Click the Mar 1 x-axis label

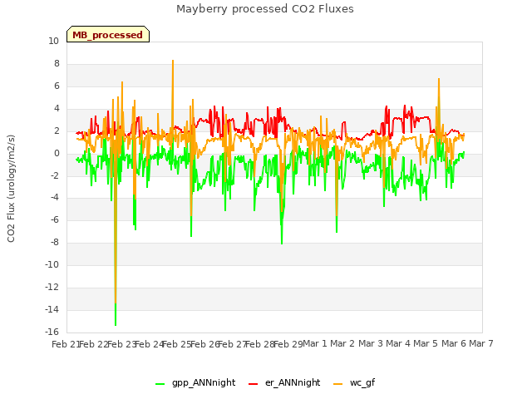click(x=315, y=343)
